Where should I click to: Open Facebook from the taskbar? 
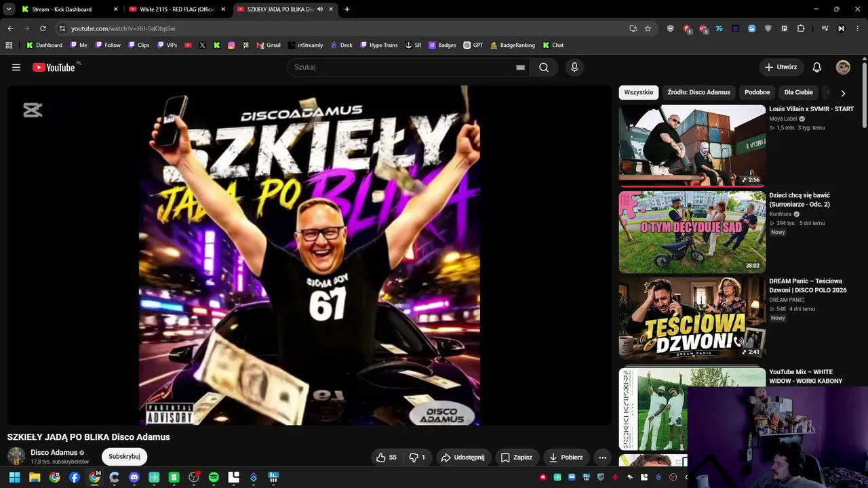(x=75, y=477)
